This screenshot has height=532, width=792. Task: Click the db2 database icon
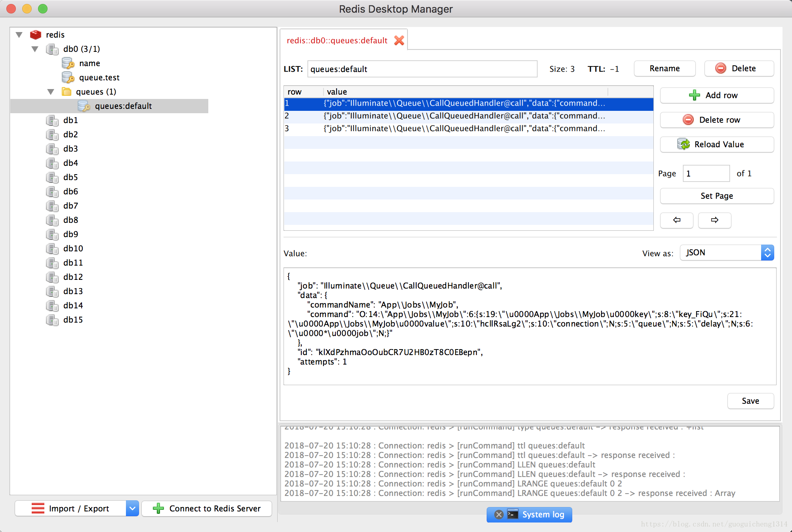coord(52,135)
